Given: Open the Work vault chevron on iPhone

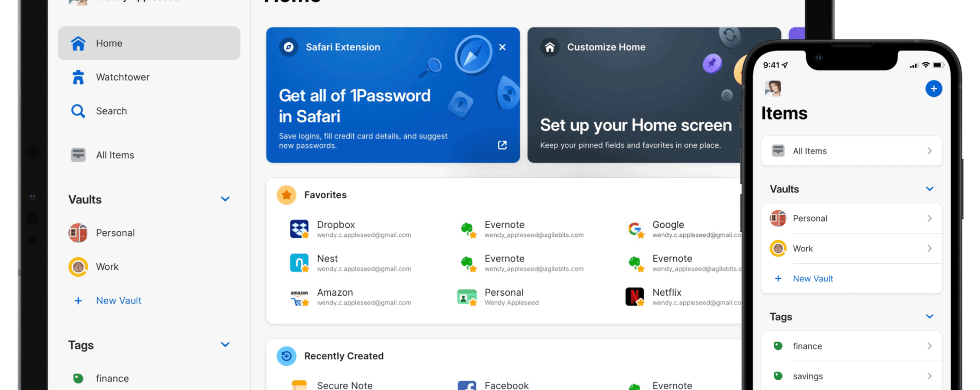Looking at the screenshot, I should (929, 248).
